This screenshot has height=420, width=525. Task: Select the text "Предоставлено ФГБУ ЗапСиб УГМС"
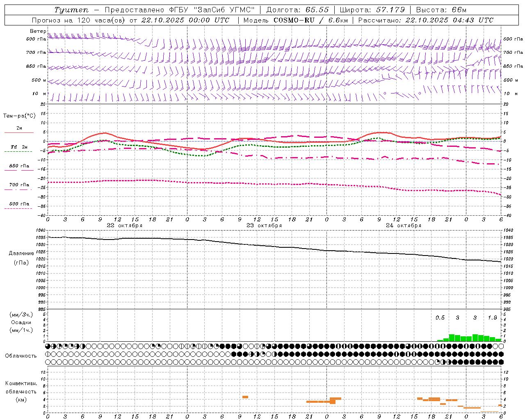tap(180, 10)
